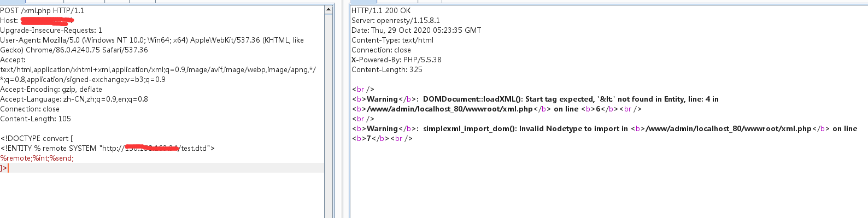Click the 'POST /xml.php HTTP/1.1' request line
Screen dimensions: 868x218
42,10
